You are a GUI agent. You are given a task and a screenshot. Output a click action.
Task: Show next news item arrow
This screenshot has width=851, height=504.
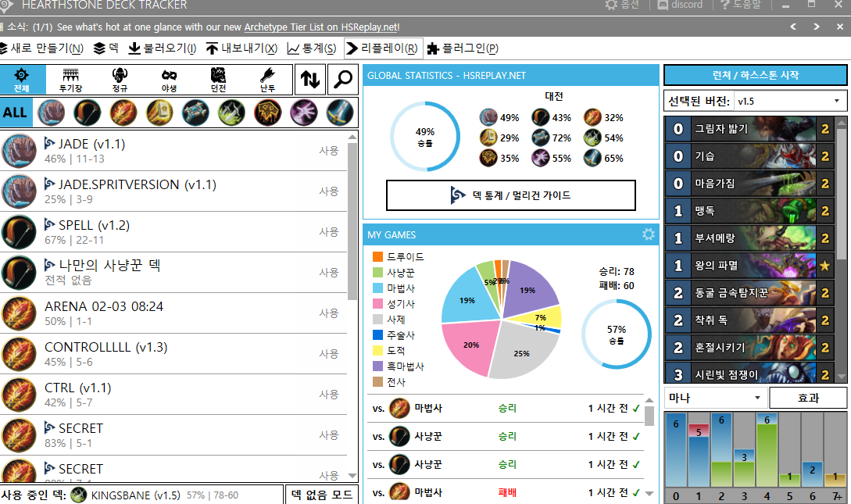[817, 27]
